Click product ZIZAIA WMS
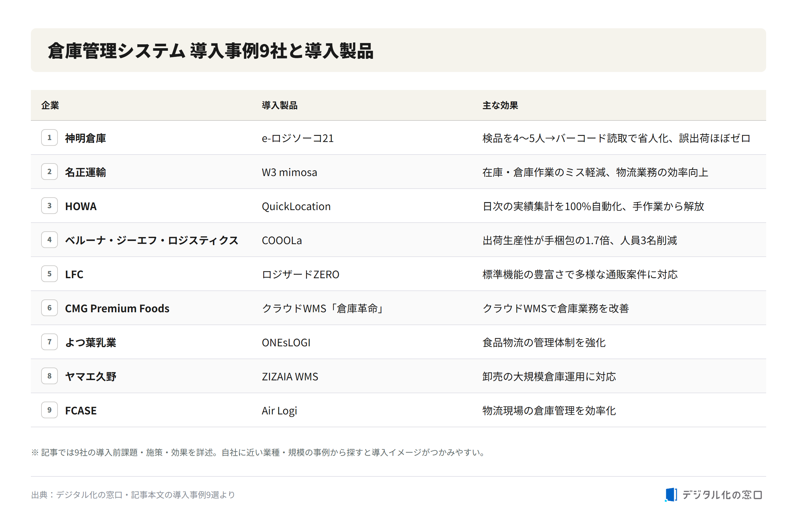This screenshot has height=532, width=797. 290,377
